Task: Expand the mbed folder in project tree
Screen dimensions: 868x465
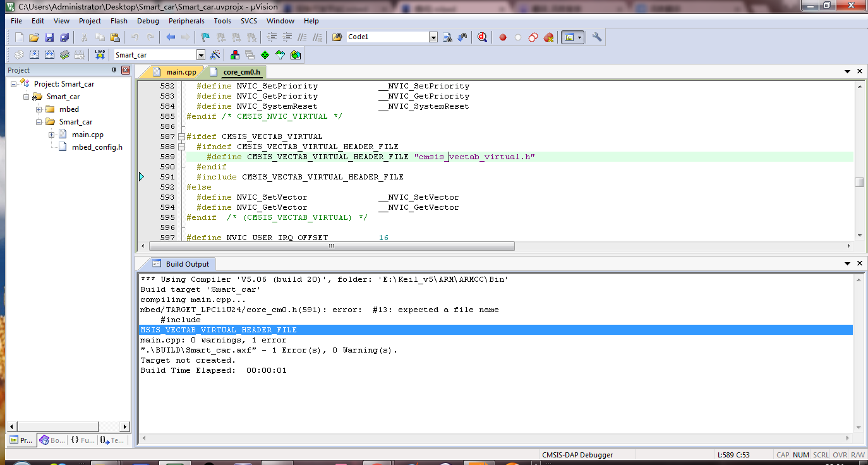Action: (39, 109)
